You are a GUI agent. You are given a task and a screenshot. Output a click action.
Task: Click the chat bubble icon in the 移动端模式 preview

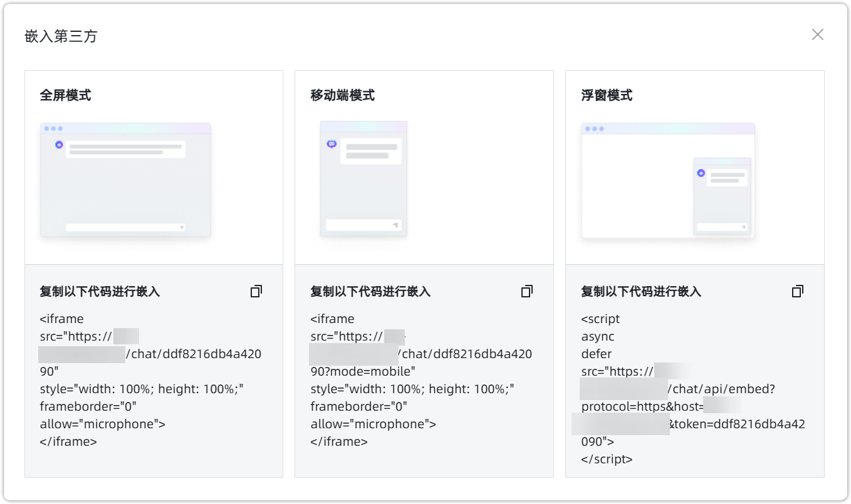(x=332, y=144)
